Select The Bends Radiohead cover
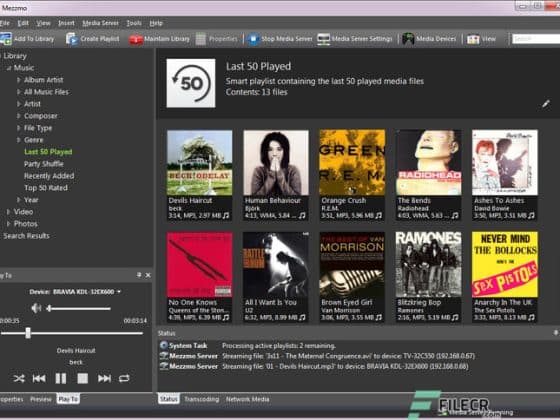Viewport: 560px width, 420px height. point(428,162)
